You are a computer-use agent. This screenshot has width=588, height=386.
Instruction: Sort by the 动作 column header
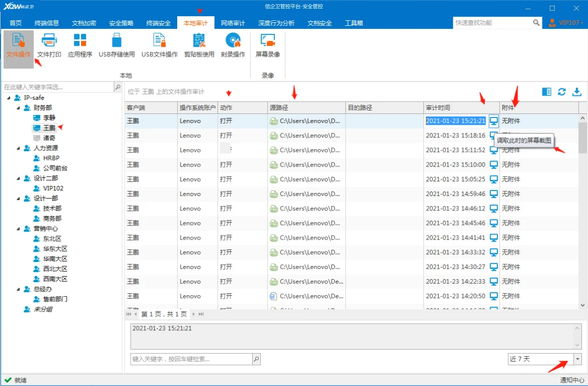click(x=243, y=108)
